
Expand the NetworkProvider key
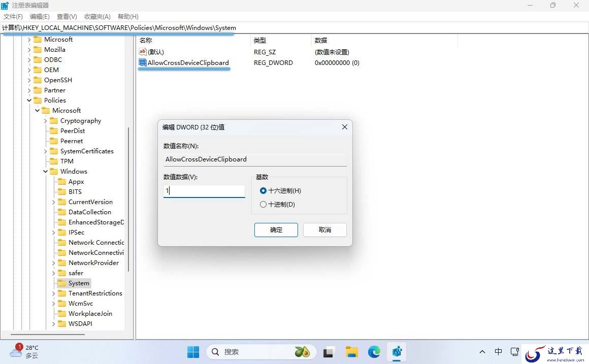(54, 263)
